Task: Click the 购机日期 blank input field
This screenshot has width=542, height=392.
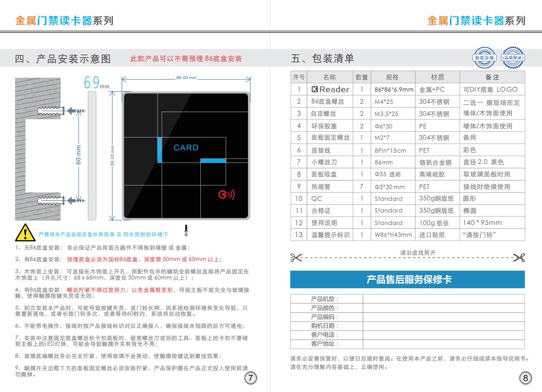Action: (444, 326)
